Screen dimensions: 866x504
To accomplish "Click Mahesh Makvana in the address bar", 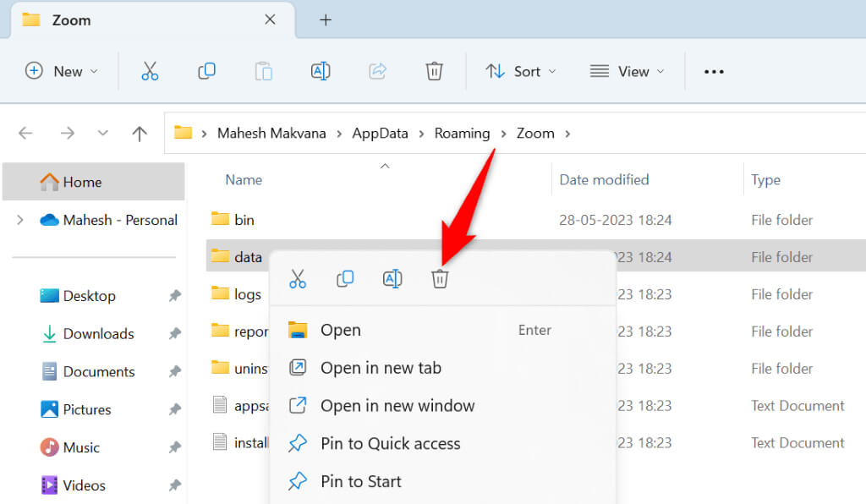I will 271,133.
